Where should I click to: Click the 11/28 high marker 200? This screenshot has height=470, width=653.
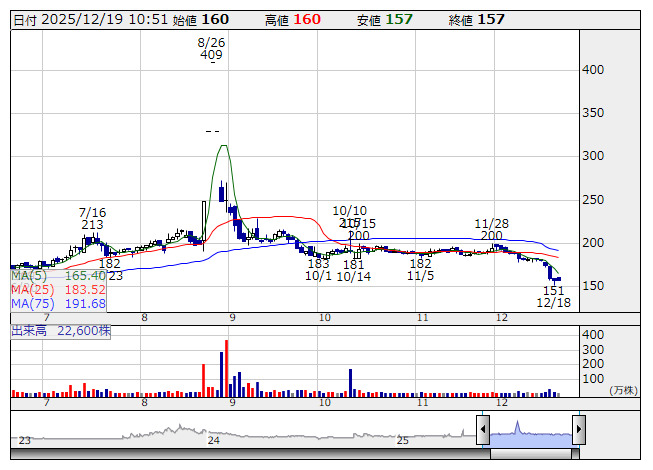click(491, 236)
